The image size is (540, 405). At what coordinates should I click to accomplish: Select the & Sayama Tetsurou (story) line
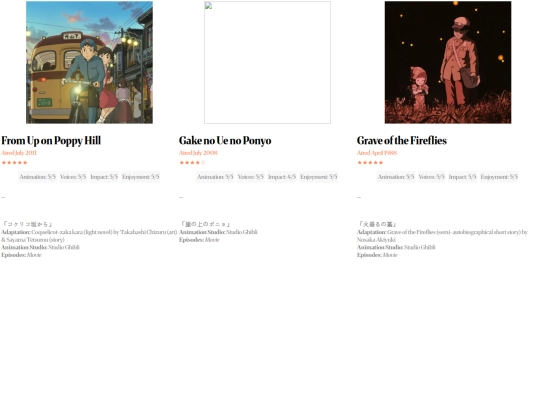(33, 240)
